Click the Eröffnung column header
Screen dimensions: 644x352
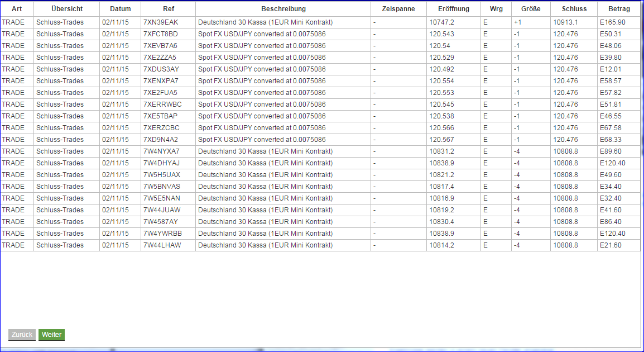453,8
